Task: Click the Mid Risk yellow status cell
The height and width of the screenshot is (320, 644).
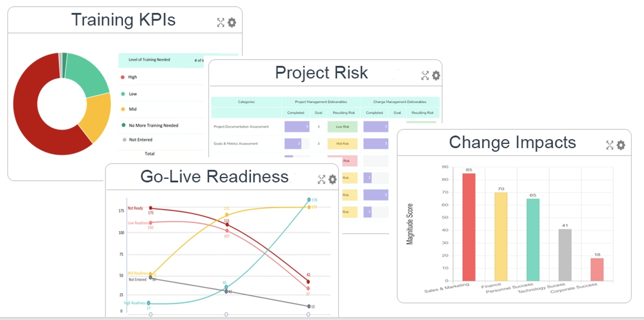Action: click(x=342, y=144)
